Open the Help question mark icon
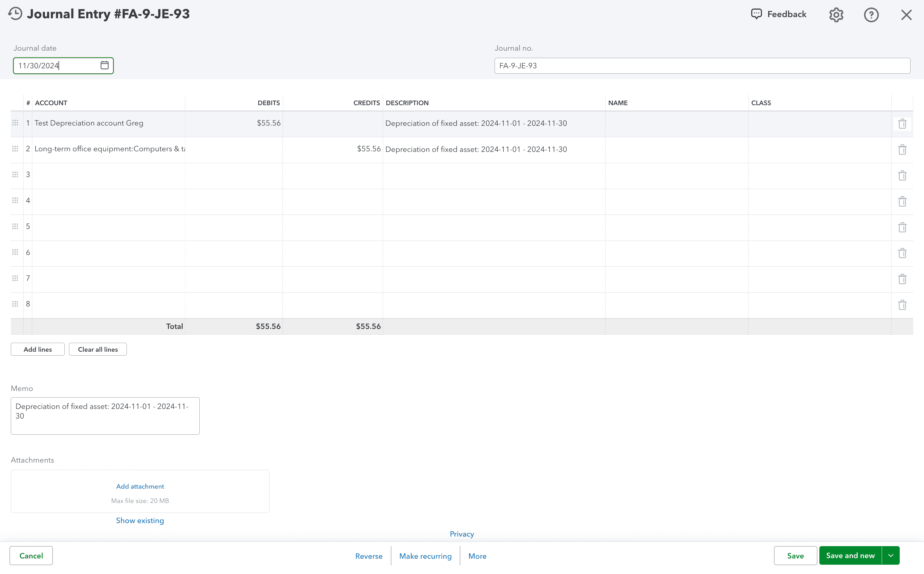924x574 pixels. pos(872,14)
